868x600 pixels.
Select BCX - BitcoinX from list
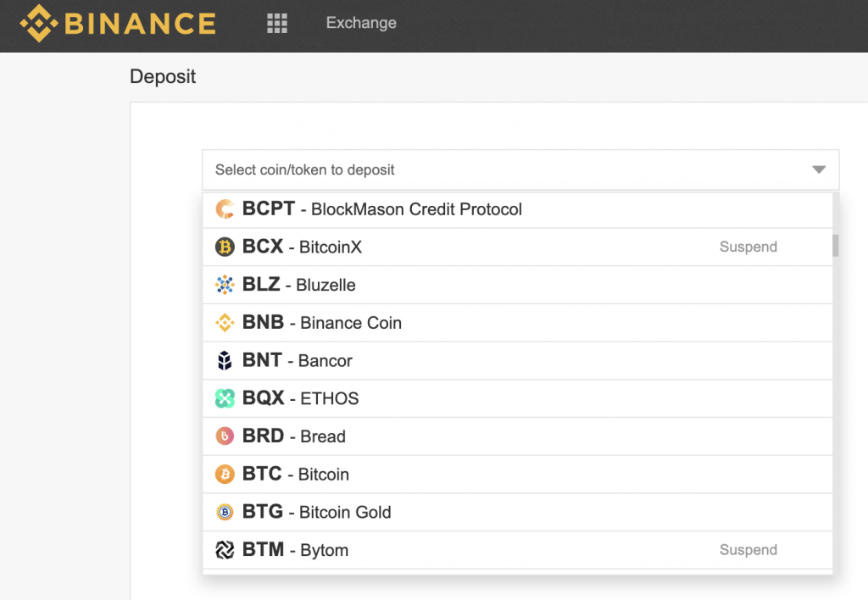click(518, 247)
